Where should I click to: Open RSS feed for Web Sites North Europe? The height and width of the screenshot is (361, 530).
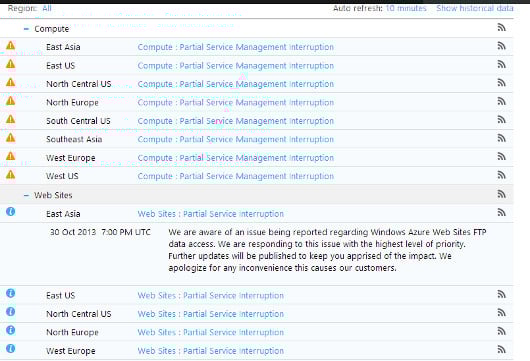click(502, 331)
